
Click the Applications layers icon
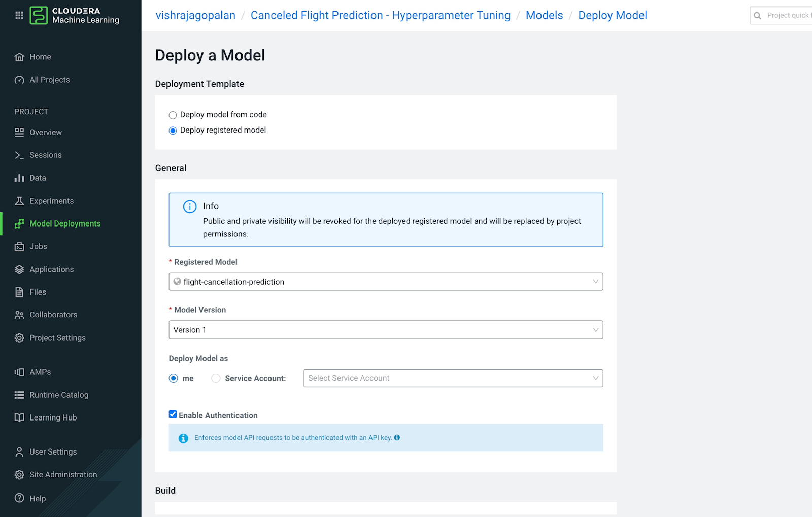pyautogui.click(x=19, y=270)
